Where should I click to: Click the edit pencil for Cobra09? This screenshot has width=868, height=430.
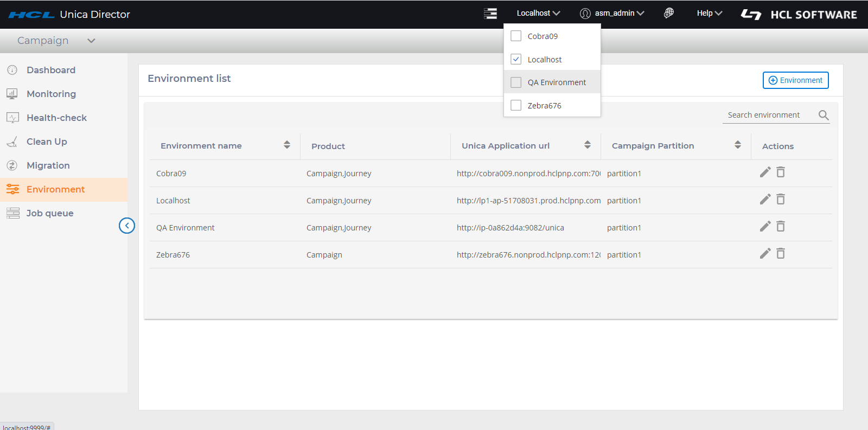(765, 172)
